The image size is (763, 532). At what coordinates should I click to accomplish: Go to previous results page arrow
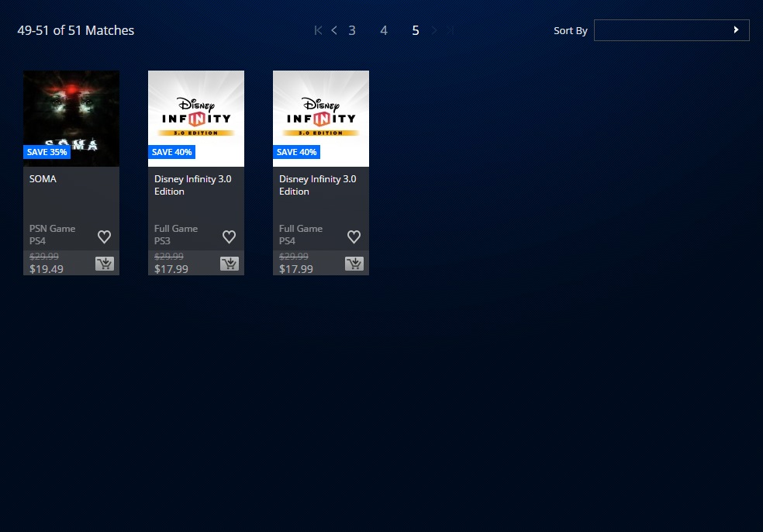[334, 30]
